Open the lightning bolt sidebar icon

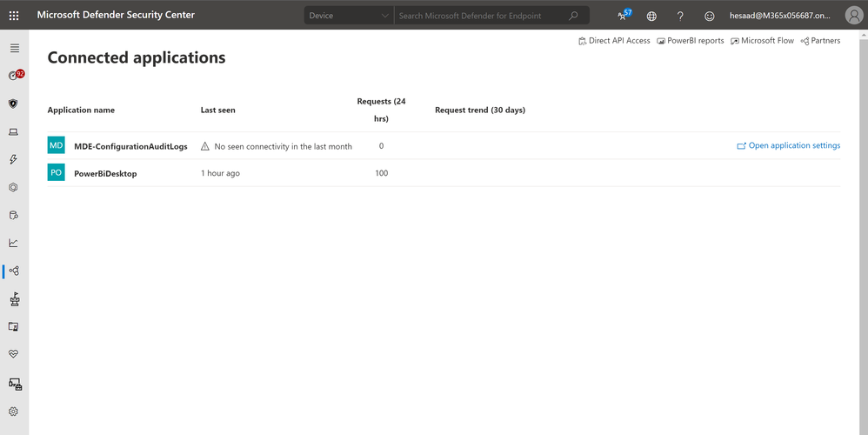[x=14, y=159]
